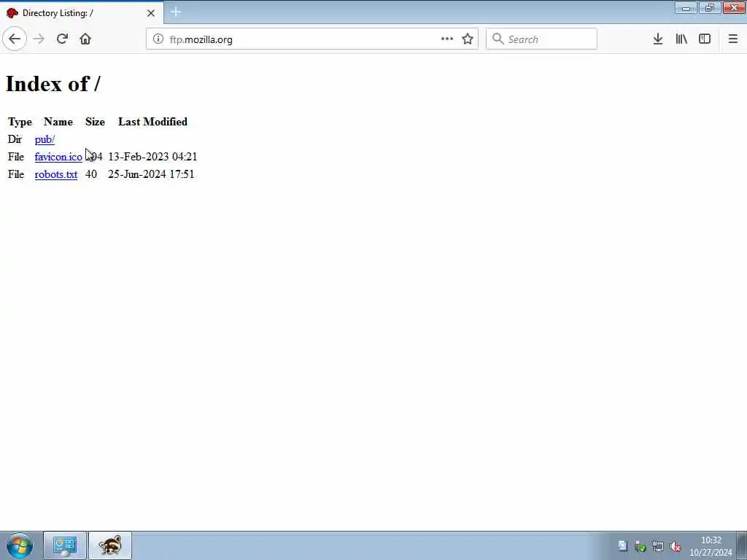The width and height of the screenshot is (747, 560).
Task: Click the forward navigation arrow
Action: [x=39, y=39]
